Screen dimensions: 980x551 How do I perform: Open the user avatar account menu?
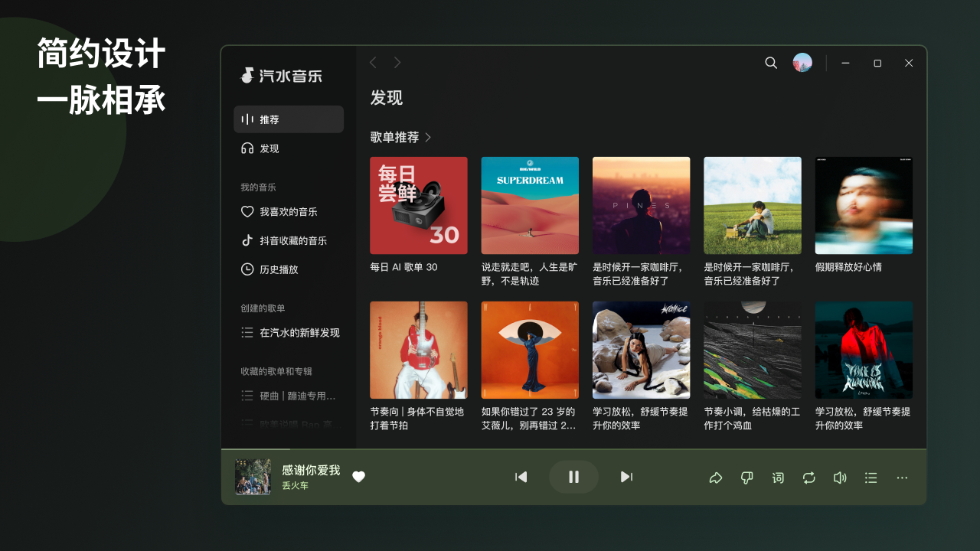802,63
